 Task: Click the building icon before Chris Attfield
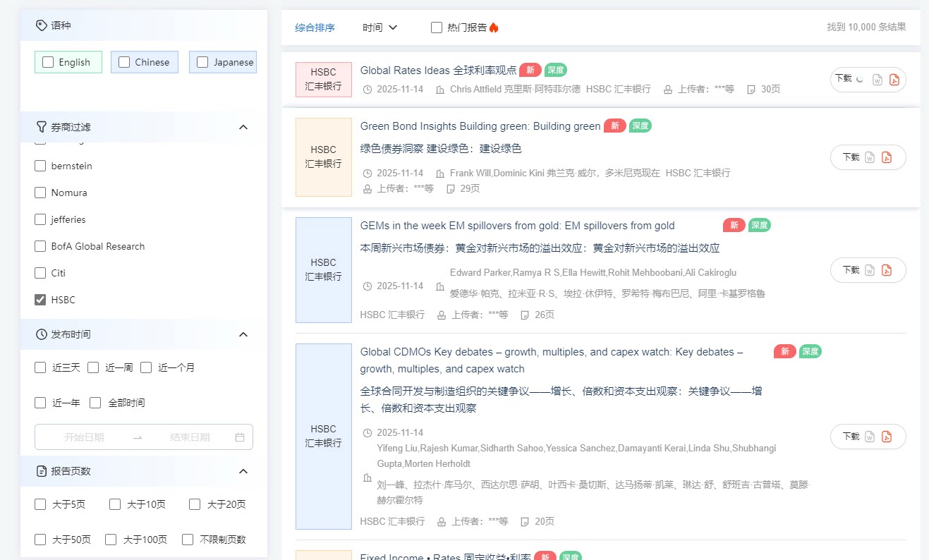440,90
